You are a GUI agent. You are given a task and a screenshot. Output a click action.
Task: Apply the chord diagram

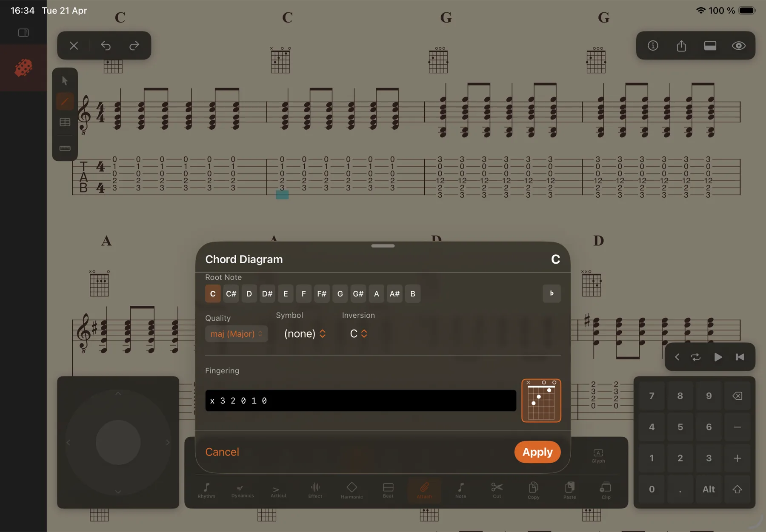[x=537, y=452]
